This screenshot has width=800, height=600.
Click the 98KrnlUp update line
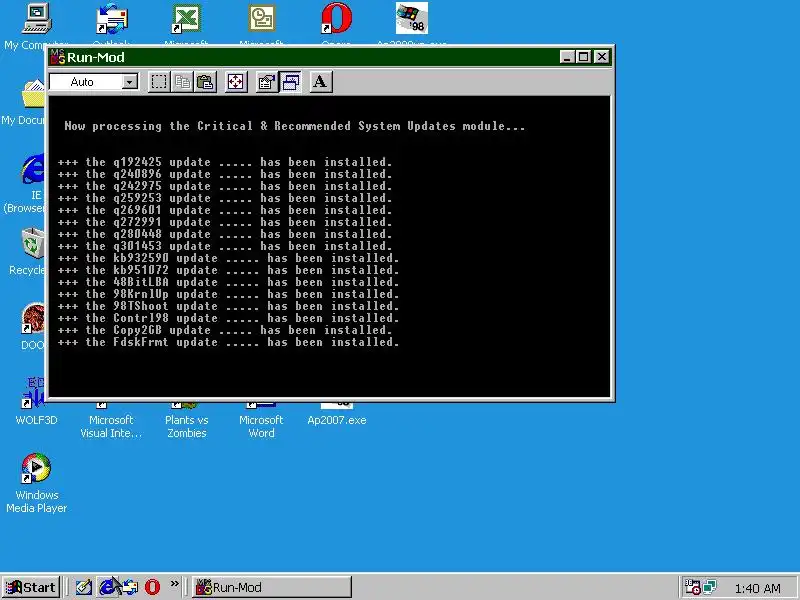coord(229,294)
